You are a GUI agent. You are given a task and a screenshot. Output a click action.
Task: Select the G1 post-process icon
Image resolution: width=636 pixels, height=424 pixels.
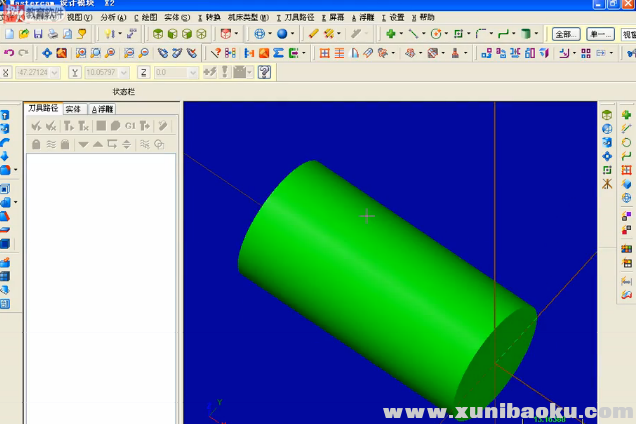[x=130, y=126]
